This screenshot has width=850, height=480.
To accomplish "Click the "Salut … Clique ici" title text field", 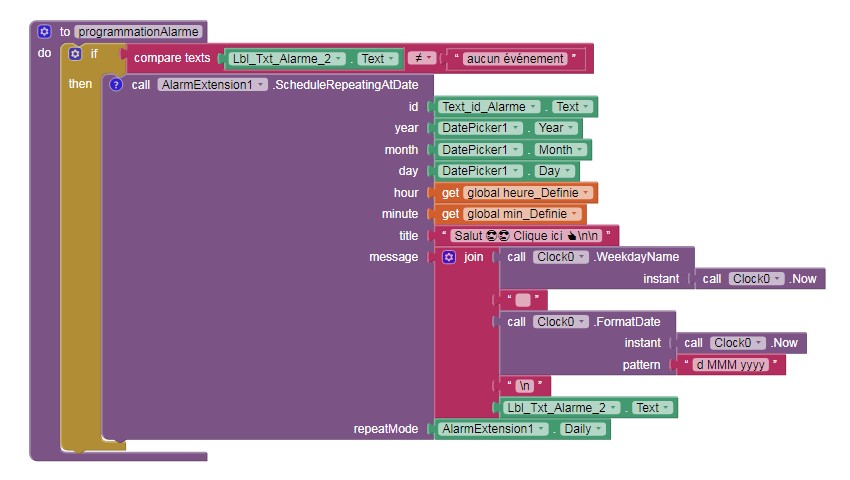I will point(527,236).
